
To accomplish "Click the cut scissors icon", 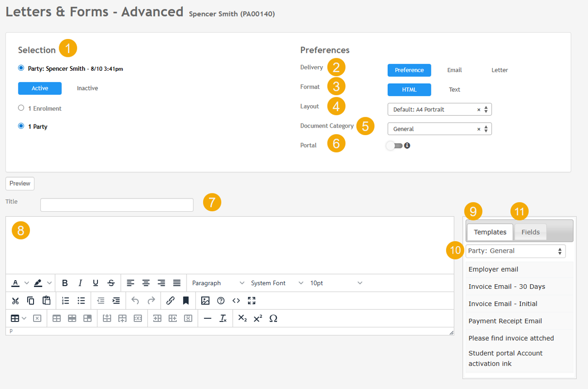I will [x=15, y=300].
